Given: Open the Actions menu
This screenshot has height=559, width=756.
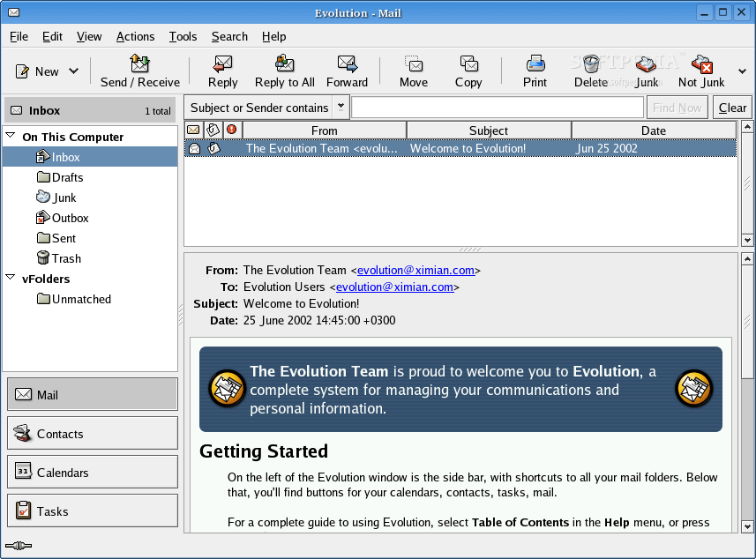Looking at the screenshot, I should pos(135,36).
